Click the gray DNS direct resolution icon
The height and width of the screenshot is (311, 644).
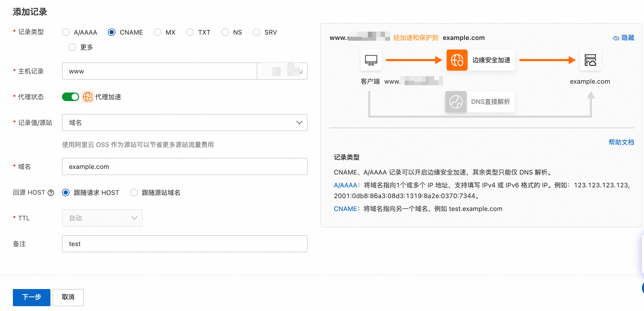[x=456, y=102]
